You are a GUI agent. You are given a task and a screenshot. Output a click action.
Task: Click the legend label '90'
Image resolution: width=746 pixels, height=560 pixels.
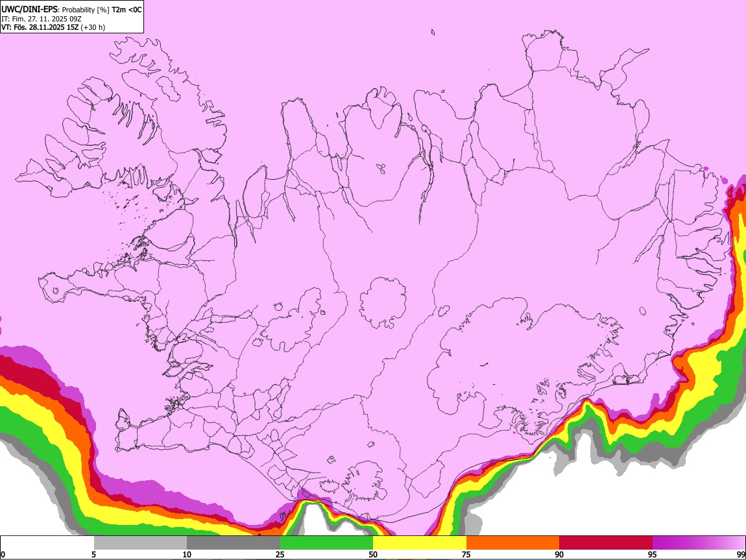click(559, 555)
